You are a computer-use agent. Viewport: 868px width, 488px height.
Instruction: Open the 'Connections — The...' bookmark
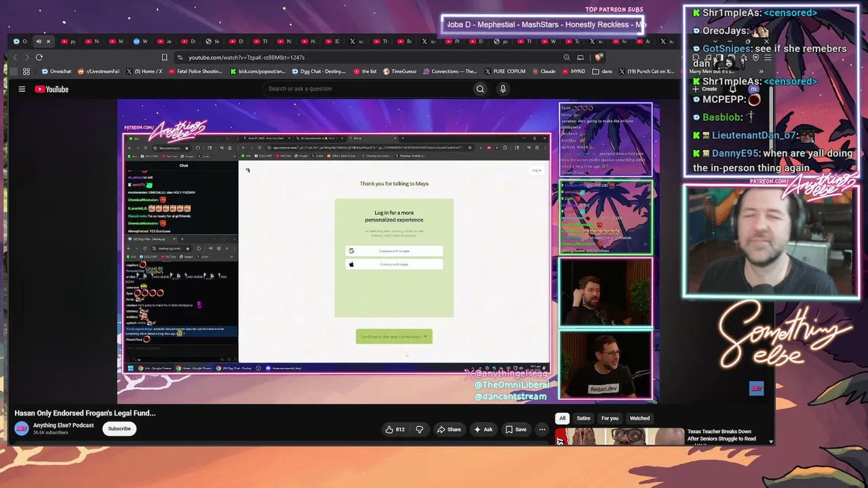tap(450, 71)
